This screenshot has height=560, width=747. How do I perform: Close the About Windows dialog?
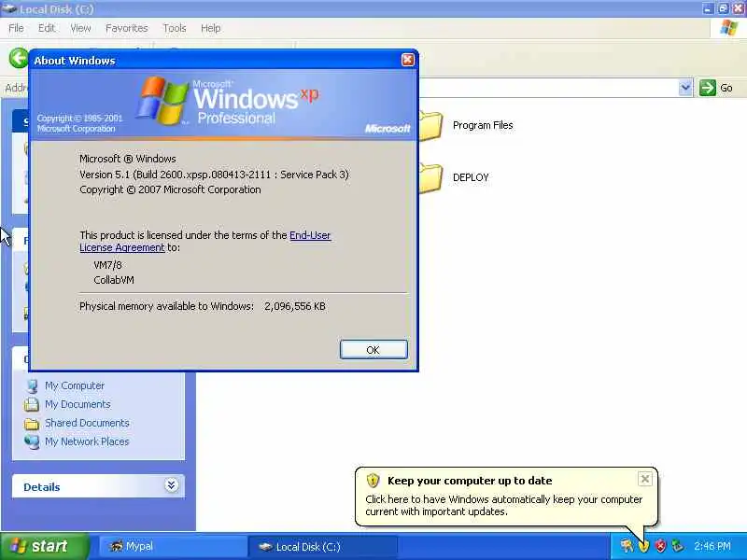point(408,60)
